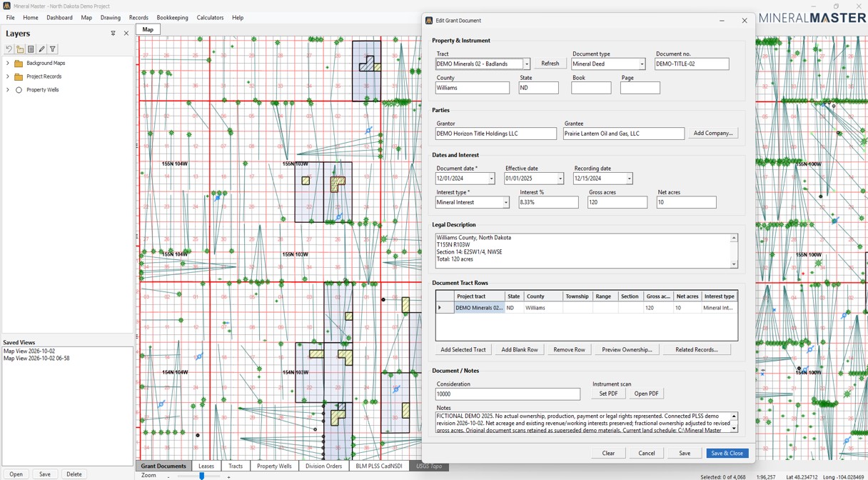Open the File menu
Image resolution: width=868 pixels, height=480 pixels.
click(x=11, y=18)
